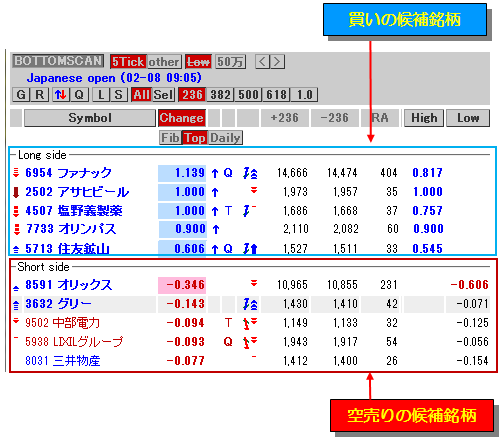
Task: Open stock 5713 住友鉱山
Action: (x=67, y=249)
